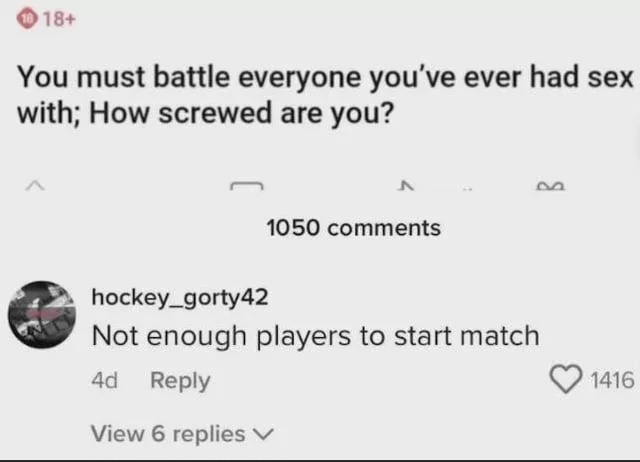The height and width of the screenshot is (462, 640).
Task: Click the View 6 replies text
Action: click(167, 434)
